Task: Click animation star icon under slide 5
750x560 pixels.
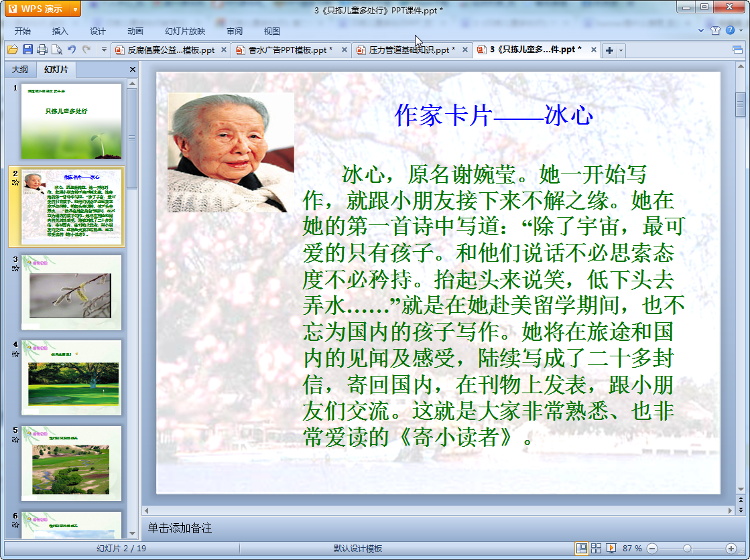Action: [15, 439]
